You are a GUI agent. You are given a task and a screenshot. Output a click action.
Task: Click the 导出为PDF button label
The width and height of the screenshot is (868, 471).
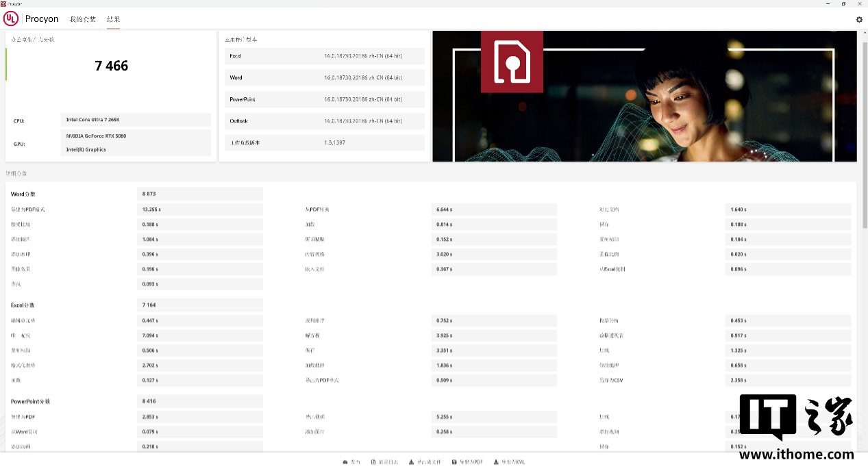(x=471, y=462)
